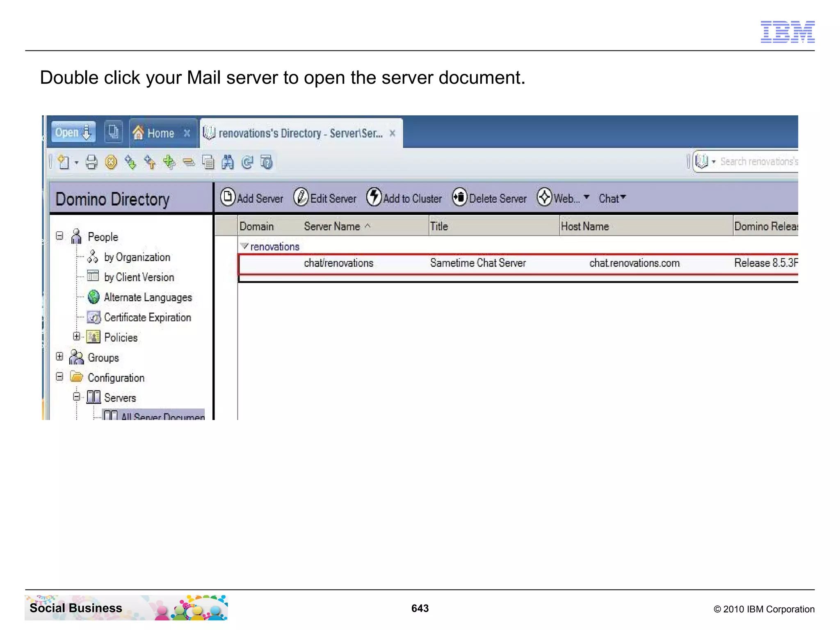Click the Refresh toolbar icon
The width and height of the screenshot is (840, 630).
(x=247, y=162)
